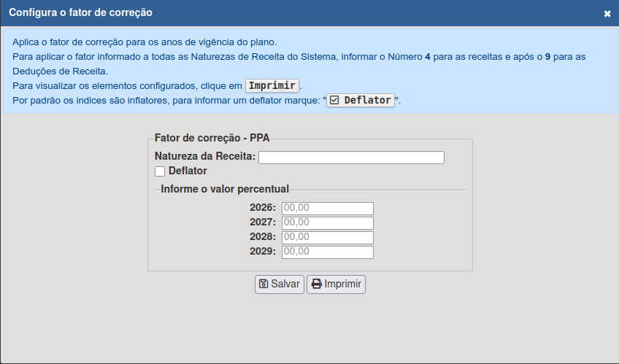
Task: Click the Imprimir keyword in the help text
Action: pyautogui.click(x=272, y=85)
